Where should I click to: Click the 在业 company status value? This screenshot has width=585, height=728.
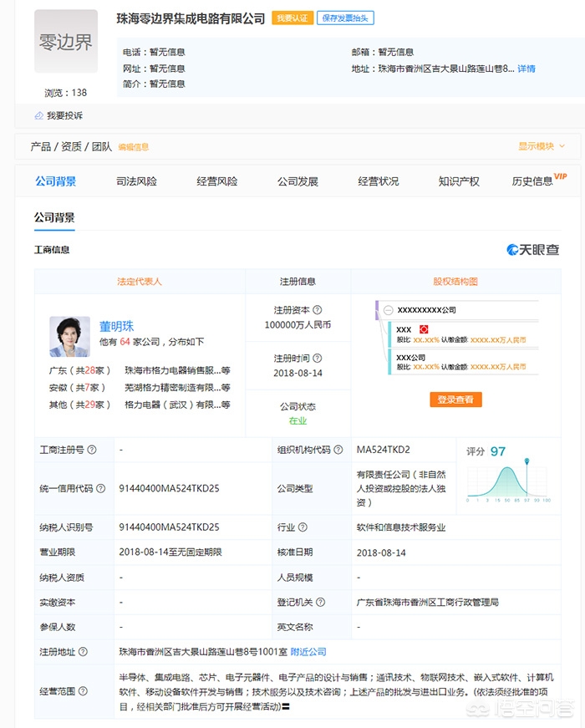298,421
